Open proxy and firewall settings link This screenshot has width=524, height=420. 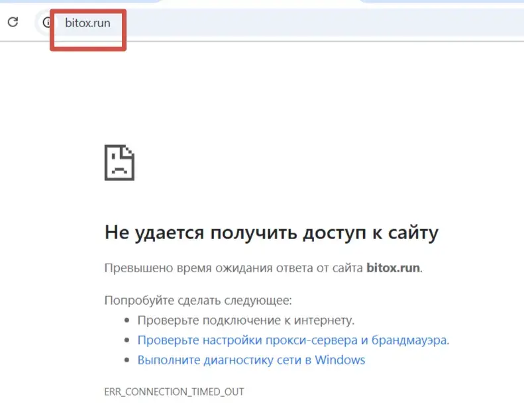tap(293, 340)
